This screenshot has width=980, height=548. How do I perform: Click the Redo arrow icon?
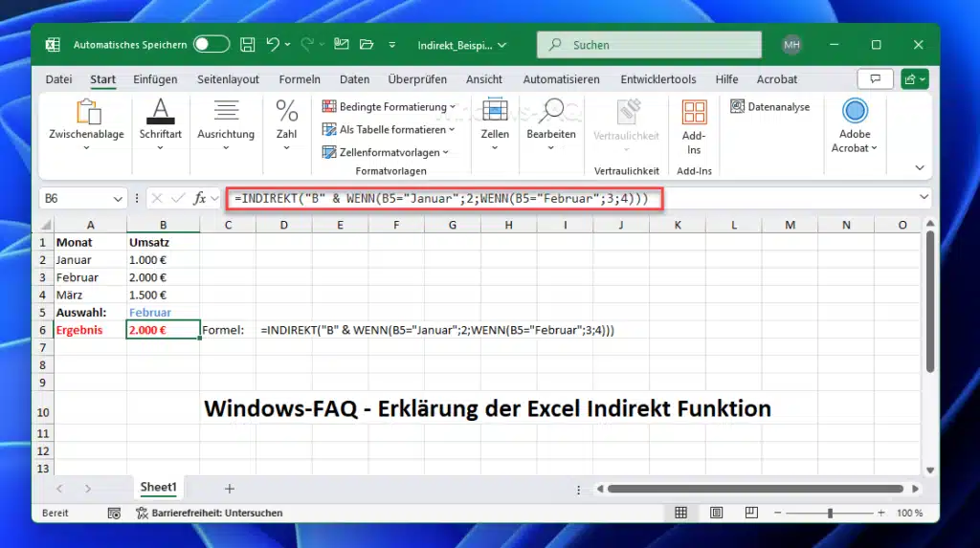(x=307, y=44)
